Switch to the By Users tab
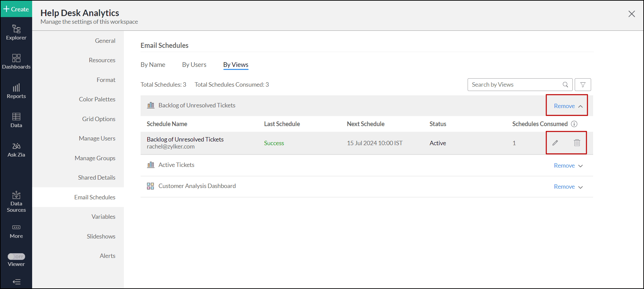Viewport: 644px width, 289px height. pyautogui.click(x=194, y=65)
